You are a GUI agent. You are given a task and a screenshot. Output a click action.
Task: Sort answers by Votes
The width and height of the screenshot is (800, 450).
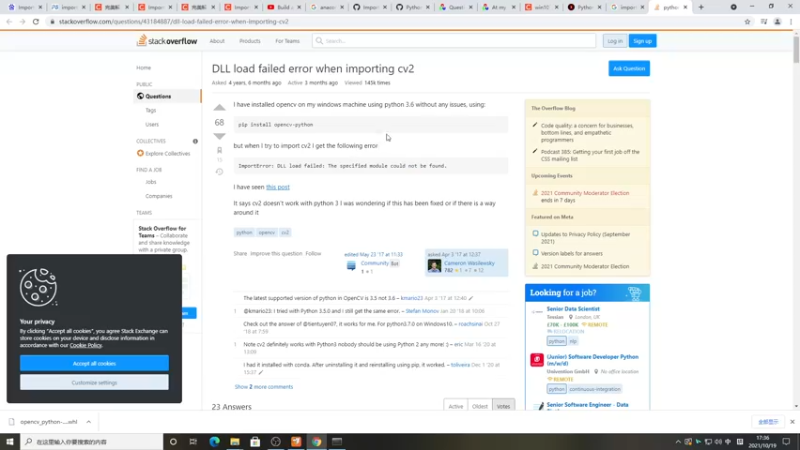503,406
